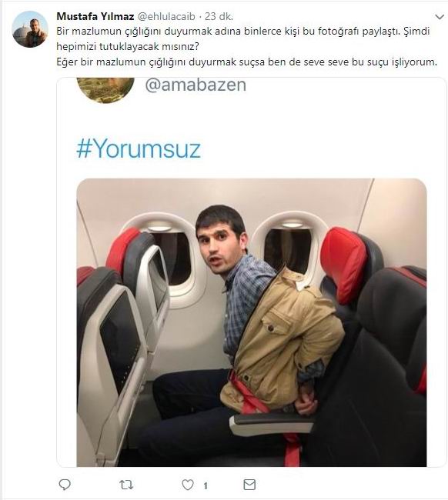Open Mustafa Yılmaz's profile avatar
The image size is (448, 500).
click(30, 29)
